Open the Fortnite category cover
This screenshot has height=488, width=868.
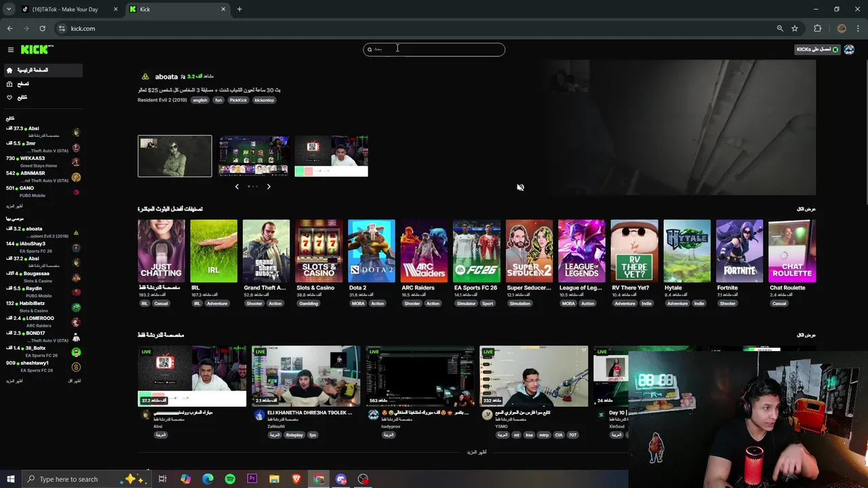pos(739,251)
